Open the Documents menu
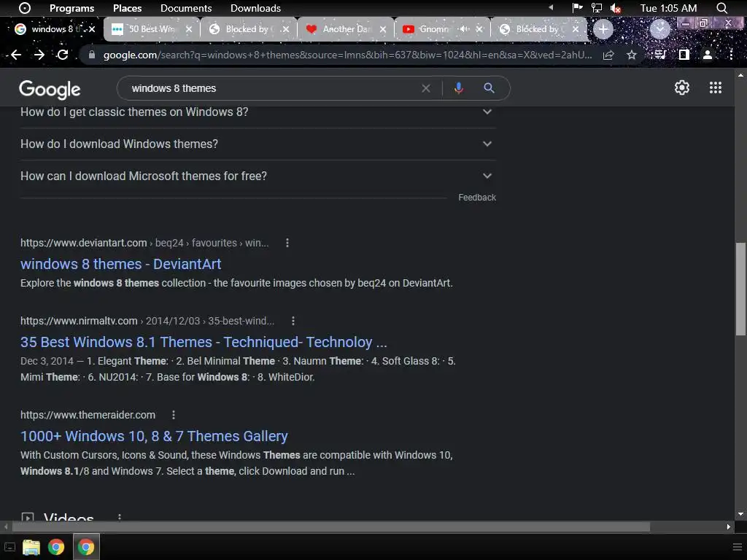Viewport: 747px width, 560px height. pyautogui.click(x=186, y=8)
